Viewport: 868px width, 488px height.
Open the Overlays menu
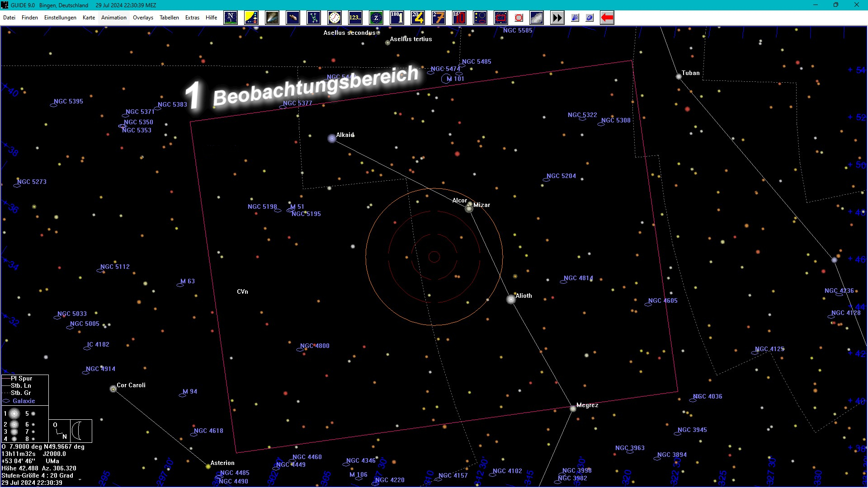[x=143, y=18]
